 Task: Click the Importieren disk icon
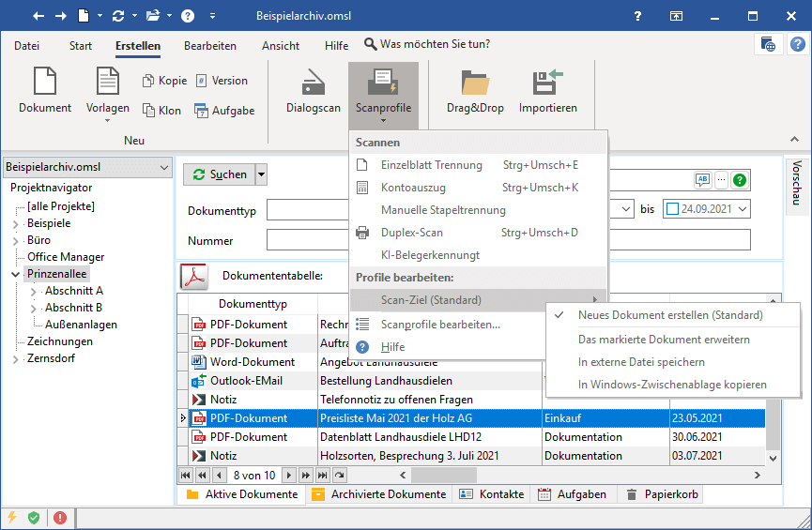click(x=547, y=83)
